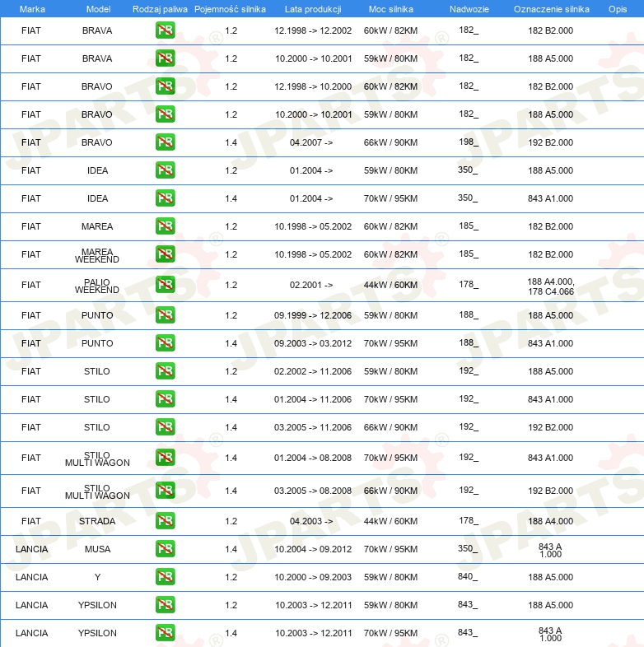
Task: Click fuel icon in MAREA WEEKEND row
Action: 166,254
